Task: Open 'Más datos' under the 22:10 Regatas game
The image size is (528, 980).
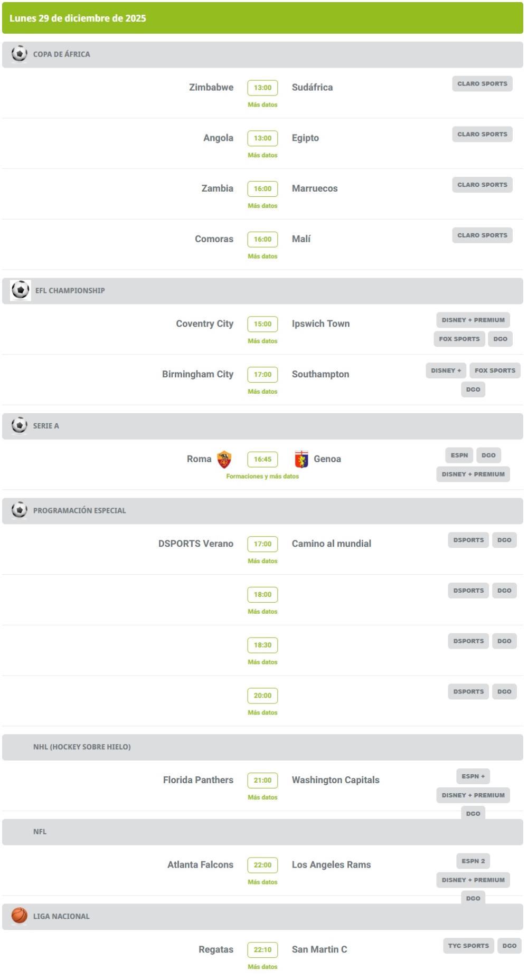Action: click(x=262, y=966)
